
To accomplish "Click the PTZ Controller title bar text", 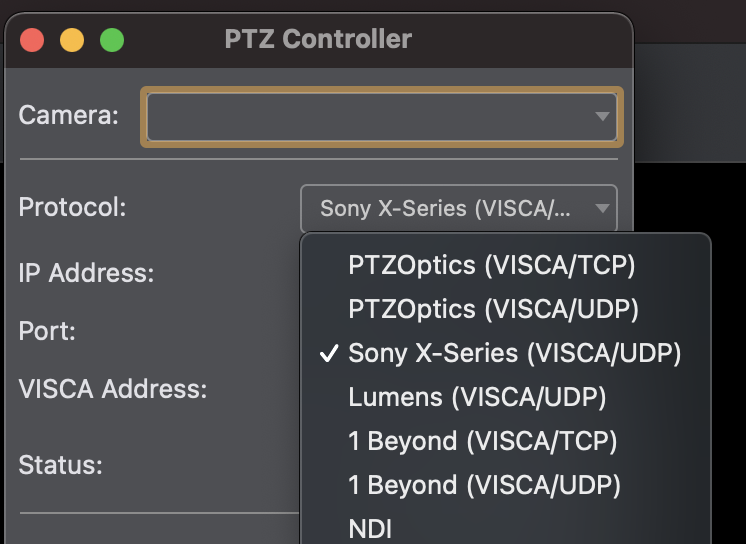I will 318,39.
